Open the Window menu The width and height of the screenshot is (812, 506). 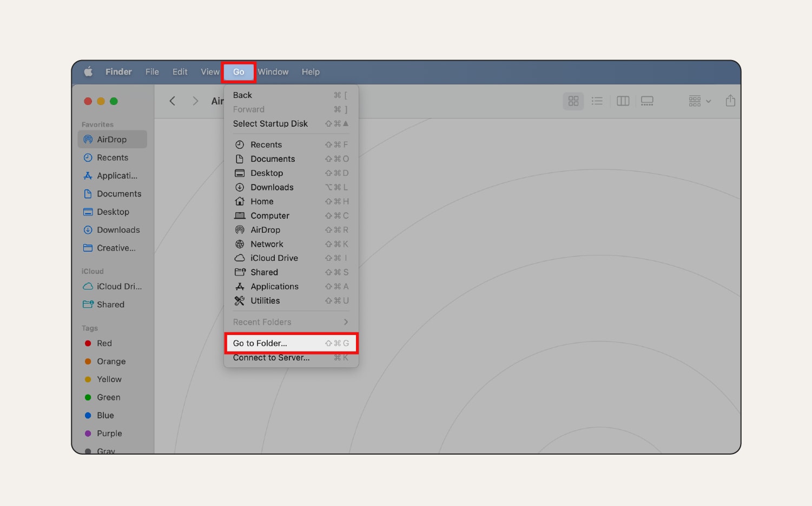pos(273,72)
